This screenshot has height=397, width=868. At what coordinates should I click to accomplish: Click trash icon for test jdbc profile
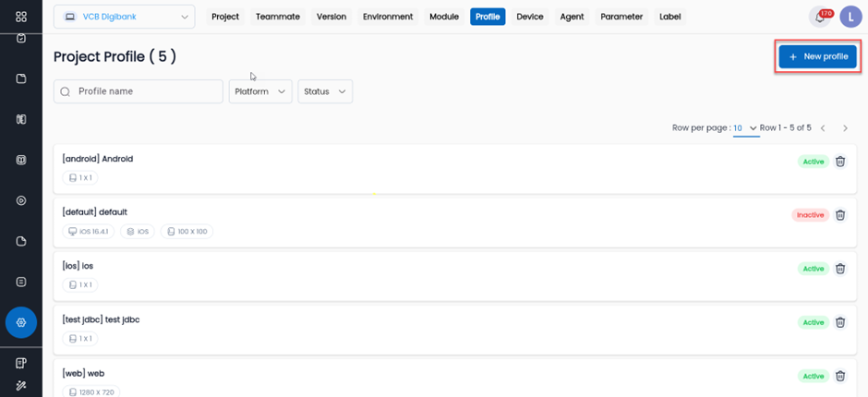(840, 322)
